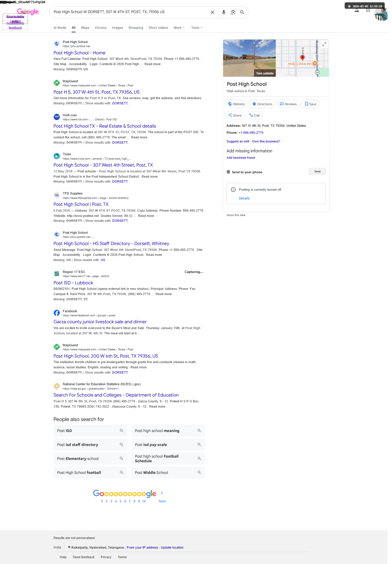Screen dimensions: 392x564
Task: Click the TFD Supplies favicon
Action: coord(57,195)
